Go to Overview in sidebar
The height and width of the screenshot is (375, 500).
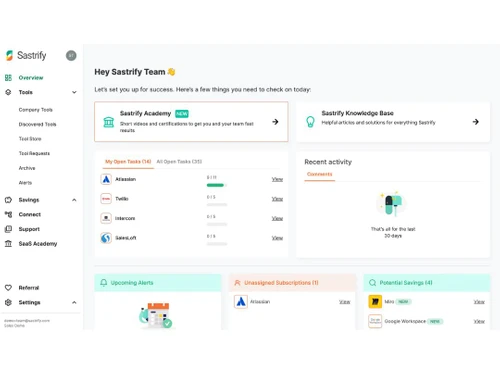pyautogui.click(x=31, y=78)
